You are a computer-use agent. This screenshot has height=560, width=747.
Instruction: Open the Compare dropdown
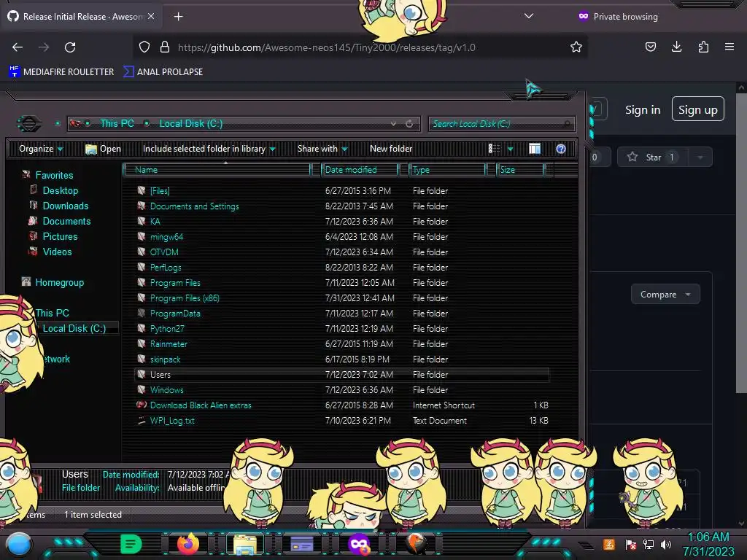point(665,295)
